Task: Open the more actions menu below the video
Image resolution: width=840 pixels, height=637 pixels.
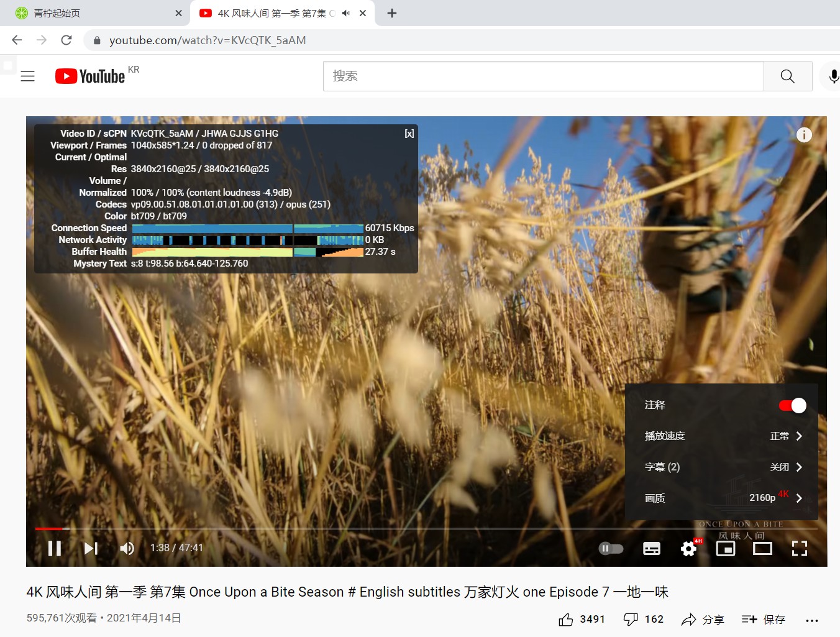Action: click(x=812, y=619)
